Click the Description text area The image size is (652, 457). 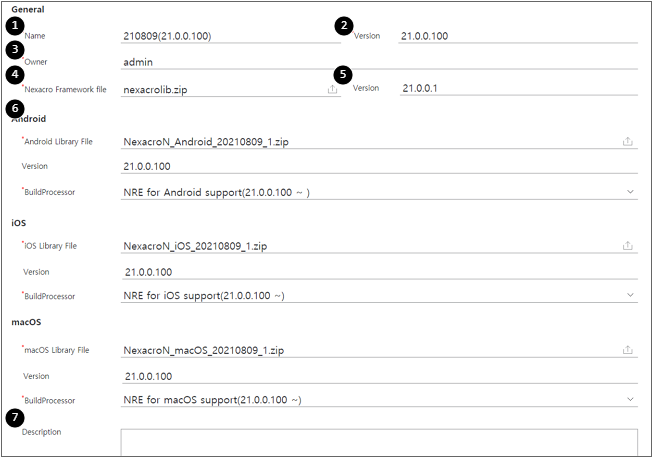point(378,443)
